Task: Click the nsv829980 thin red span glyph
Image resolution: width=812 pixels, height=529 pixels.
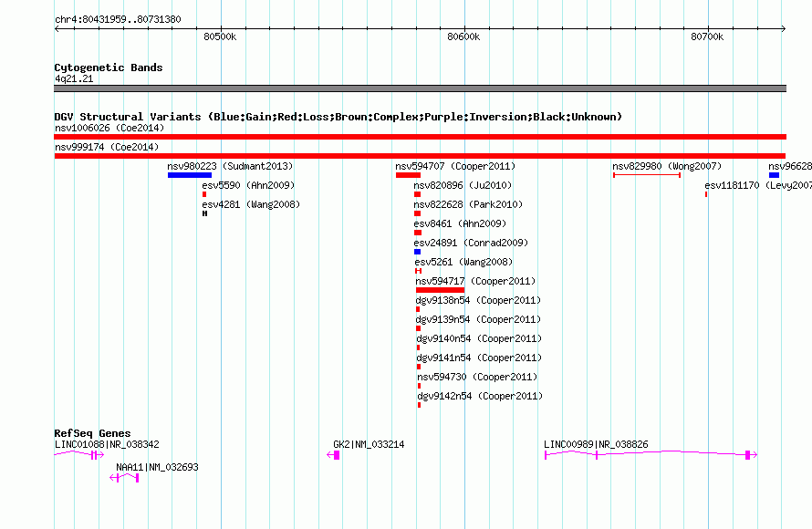Action: [647, 175]
